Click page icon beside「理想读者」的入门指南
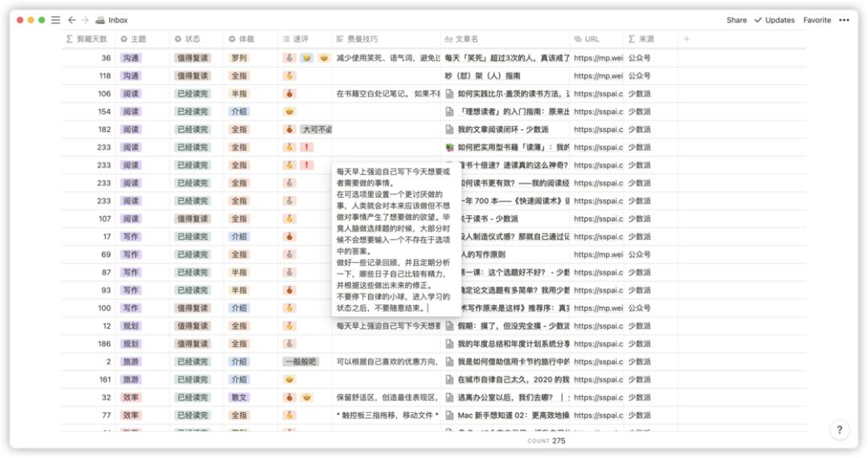Viewport: 868px width, 458px height. click(x=450, y=112)
